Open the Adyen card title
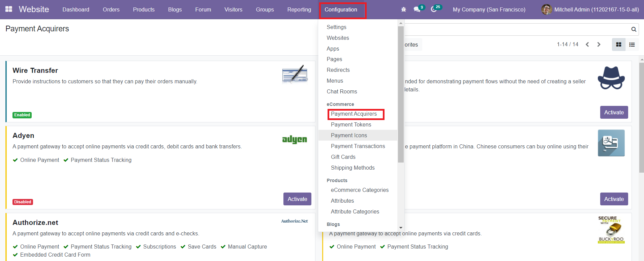Image resolution: width=644 pixels, height=261 pixels. [23, 136]
